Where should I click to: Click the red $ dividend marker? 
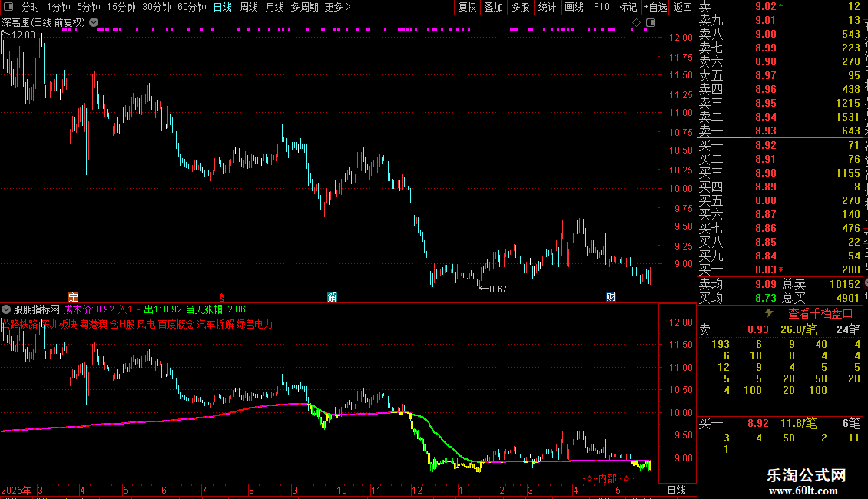point(221,298)
